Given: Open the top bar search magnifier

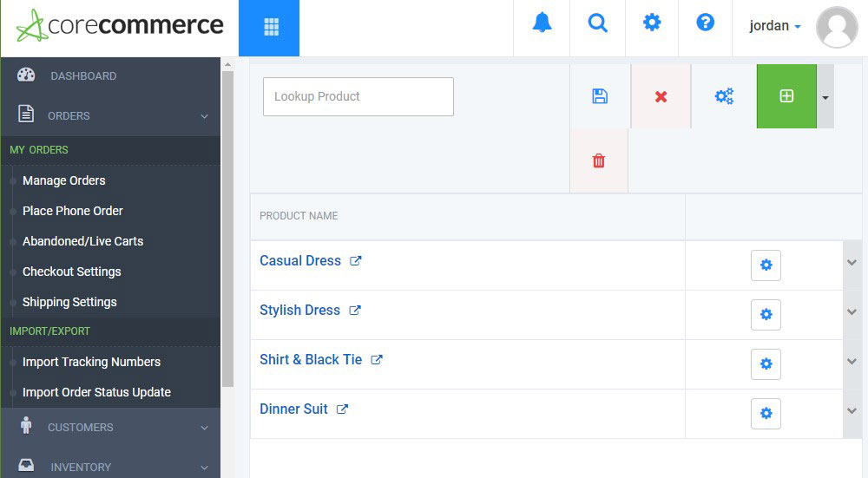Looking at the screenshot, I should [x=597, y=23].
